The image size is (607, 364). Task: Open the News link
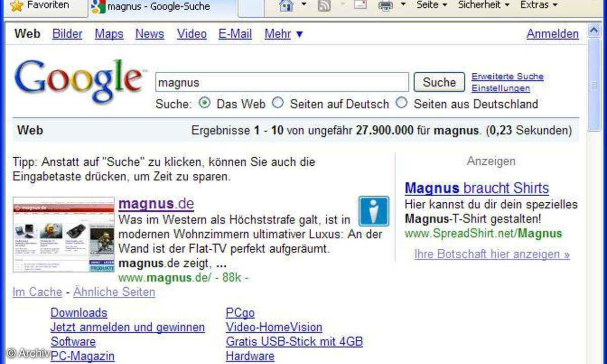150,34
